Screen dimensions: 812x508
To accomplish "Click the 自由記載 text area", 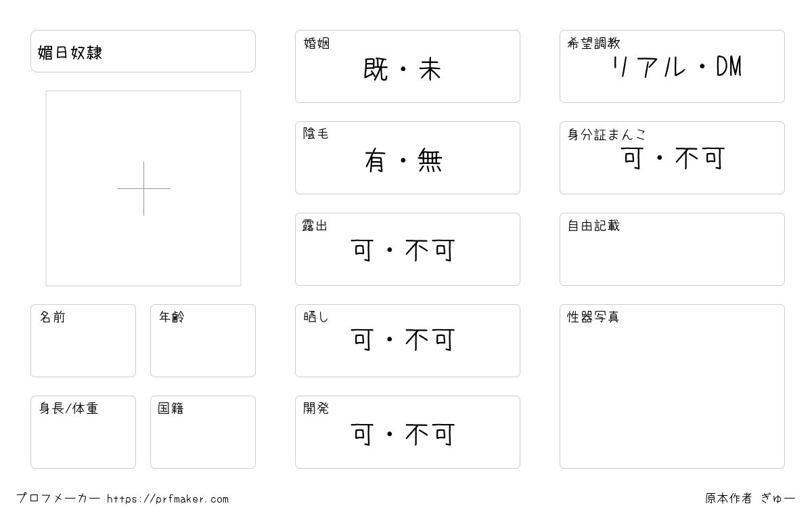I will [672, 249].
